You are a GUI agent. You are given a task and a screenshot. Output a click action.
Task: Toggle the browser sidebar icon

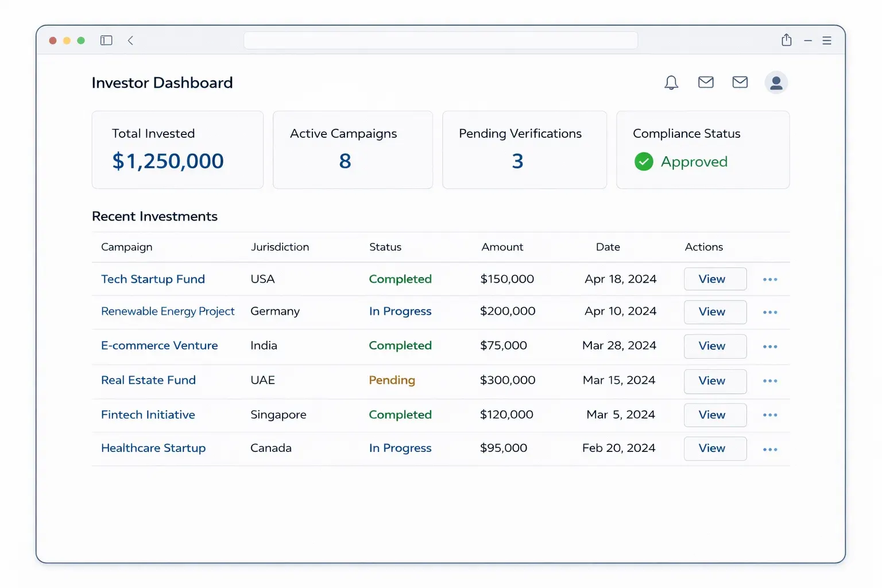pos(106,40)
